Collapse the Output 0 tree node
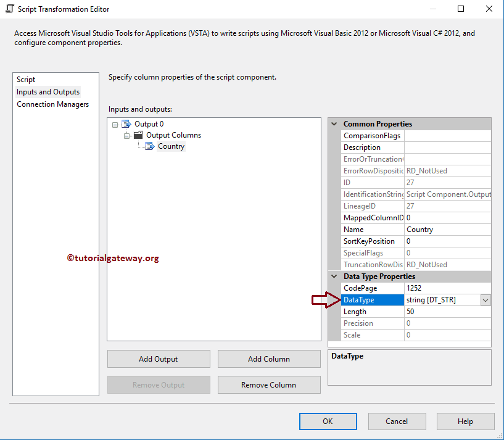504x440 pixels. coord(115,123)
